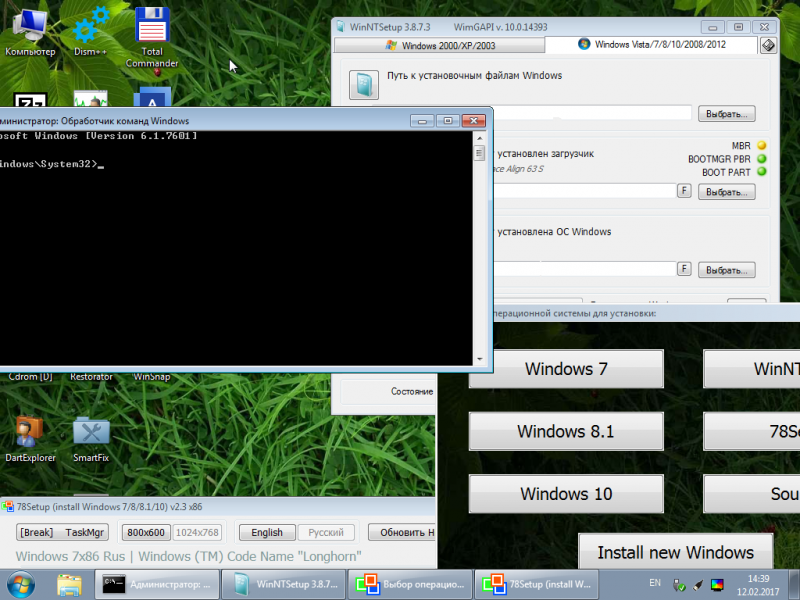Click the Windows Start orb
This screenshot has width=800, height=600.
(21, 585)
